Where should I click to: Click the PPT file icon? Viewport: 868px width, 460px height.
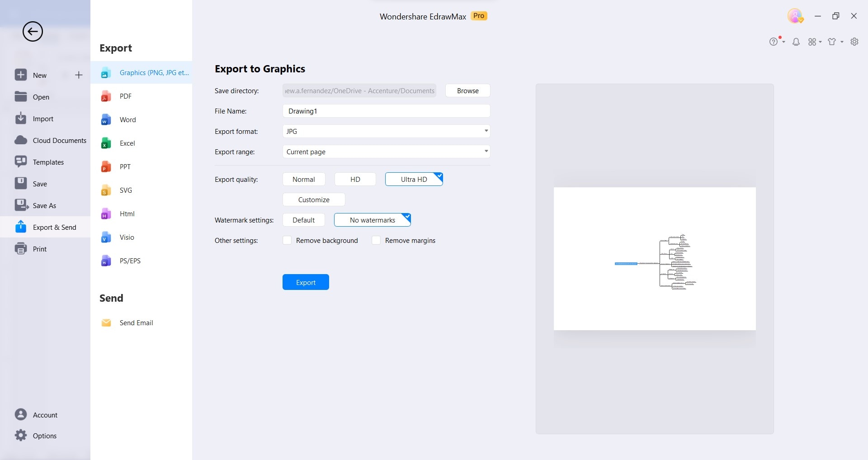click(106, 167)
